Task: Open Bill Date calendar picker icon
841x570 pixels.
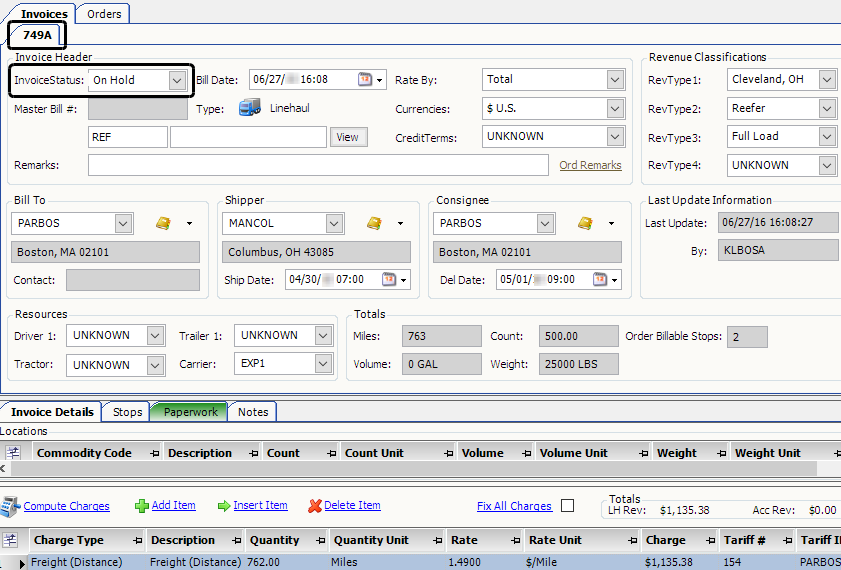Action: (x=365, y=79)
